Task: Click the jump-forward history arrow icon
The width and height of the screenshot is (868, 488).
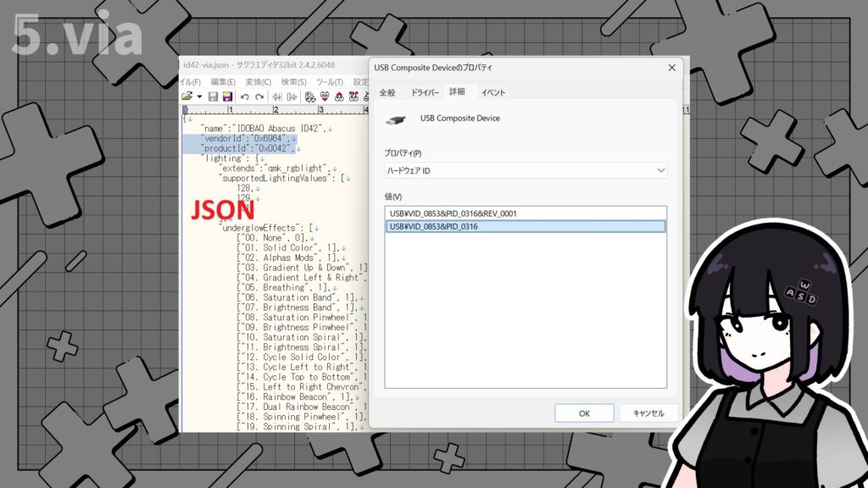Action: click(292, 97)
